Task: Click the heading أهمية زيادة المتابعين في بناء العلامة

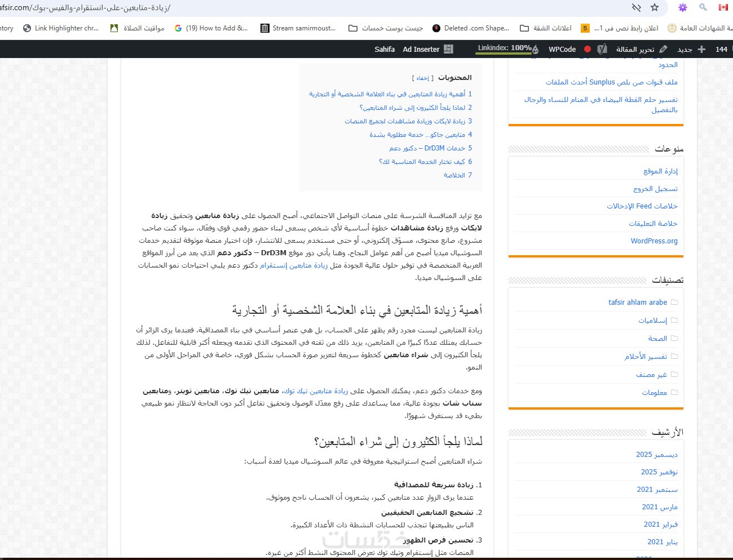Action: (357, 310)
